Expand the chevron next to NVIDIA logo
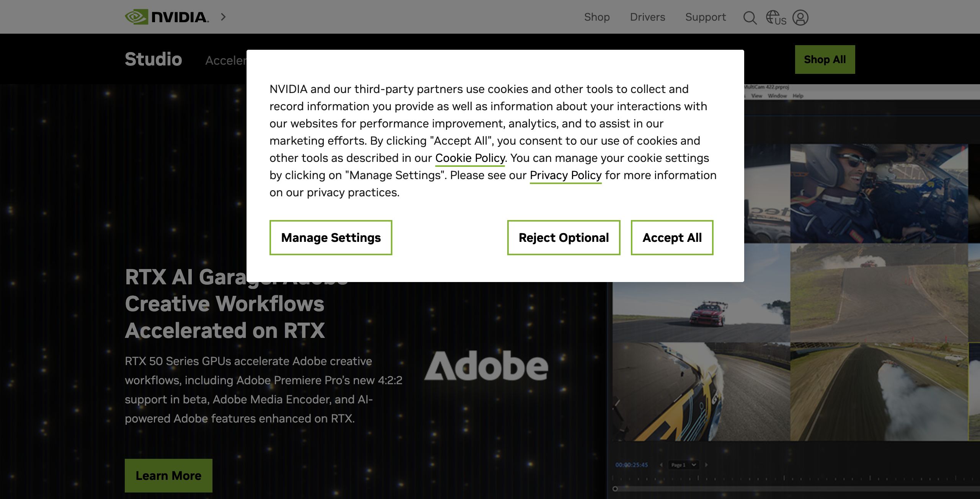The width and height of the screenshot is (980, 499). pos(224,17)
